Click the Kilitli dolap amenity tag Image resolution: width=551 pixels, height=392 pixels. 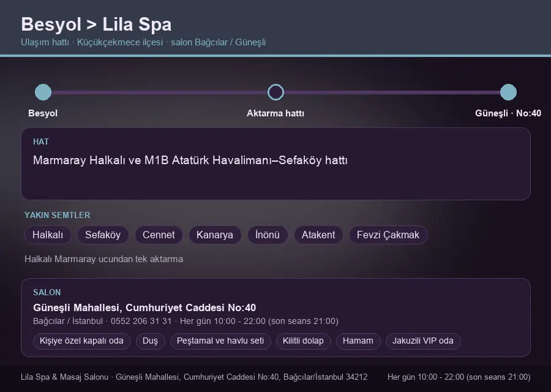pos(303,341)
